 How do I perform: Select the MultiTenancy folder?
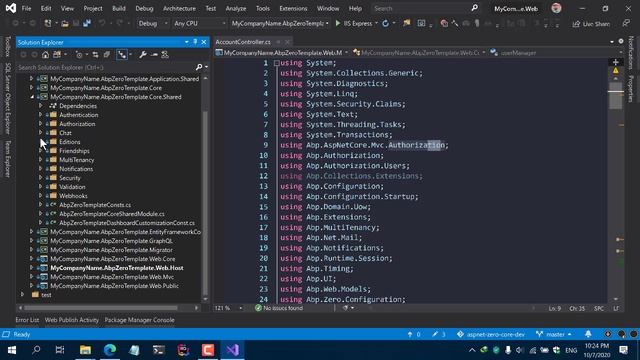(77, 160)
